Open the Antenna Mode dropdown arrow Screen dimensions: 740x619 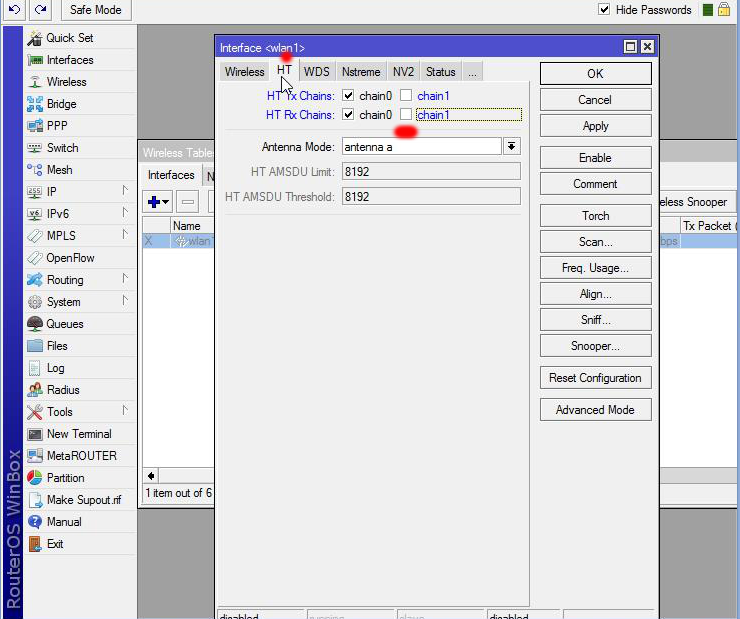[x=512, y=147]
